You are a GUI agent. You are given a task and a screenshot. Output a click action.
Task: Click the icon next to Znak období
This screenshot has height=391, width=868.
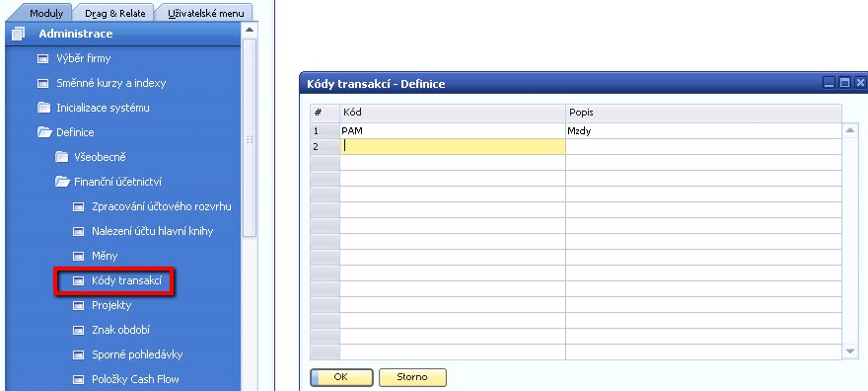coord(78,331)
